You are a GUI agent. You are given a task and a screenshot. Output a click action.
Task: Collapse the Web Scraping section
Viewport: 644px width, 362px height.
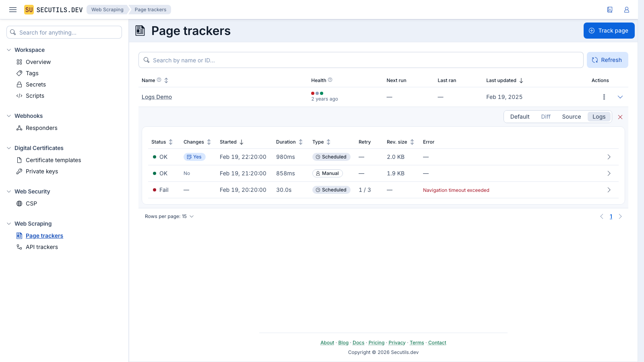9,224
